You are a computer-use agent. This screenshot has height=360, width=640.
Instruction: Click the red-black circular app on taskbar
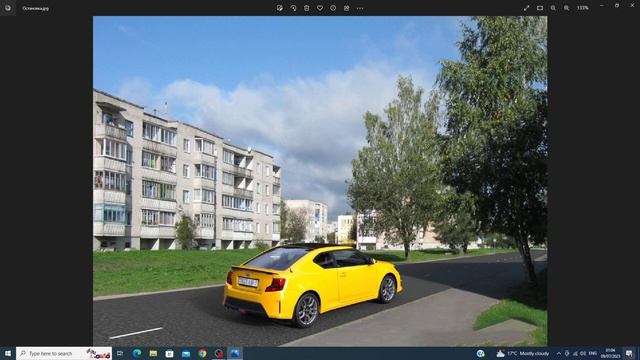[219, 353]
